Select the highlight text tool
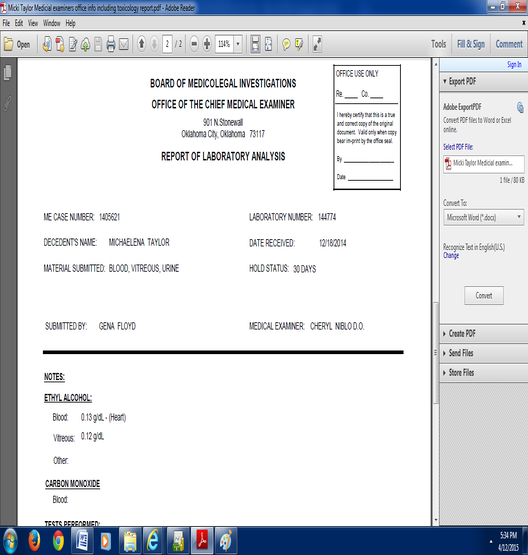528x555 pixels. 299,45
